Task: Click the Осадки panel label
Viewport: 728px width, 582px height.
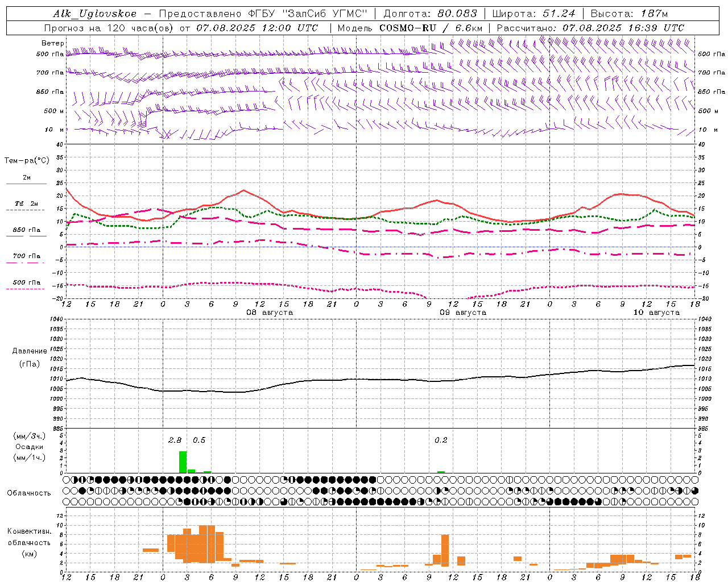Action: pos(29,447)
